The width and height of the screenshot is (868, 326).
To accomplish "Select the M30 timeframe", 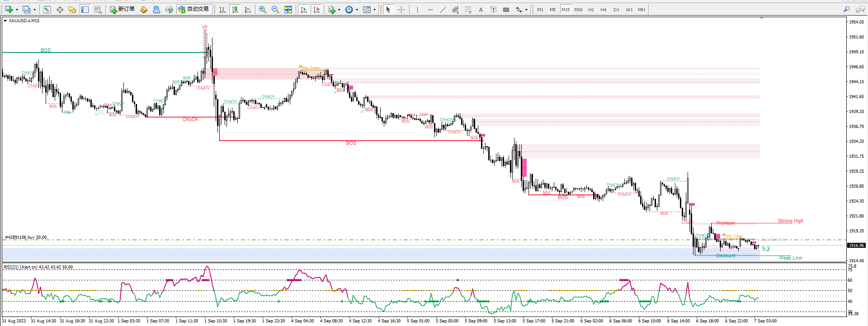I will (578, 9).
